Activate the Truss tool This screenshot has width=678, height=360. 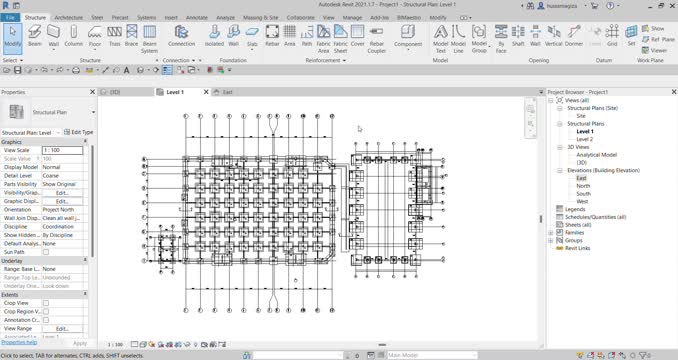[x=115, y=36]
